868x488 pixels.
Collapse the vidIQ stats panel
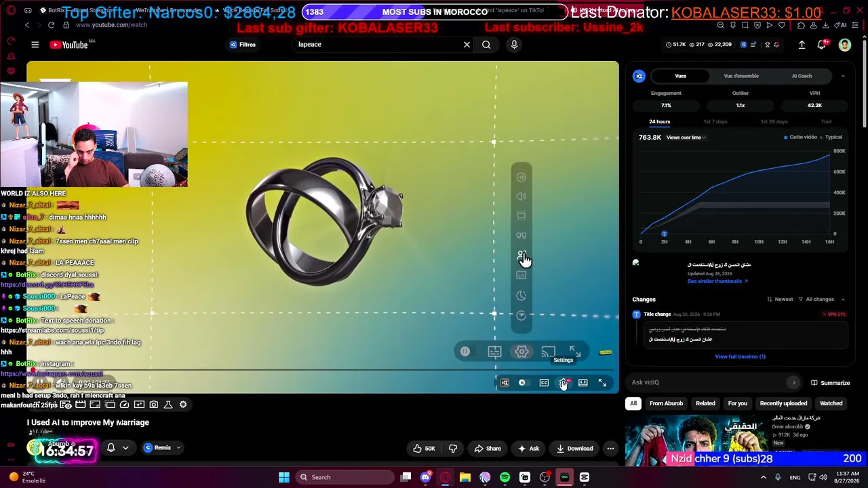[x=843, y=76]
